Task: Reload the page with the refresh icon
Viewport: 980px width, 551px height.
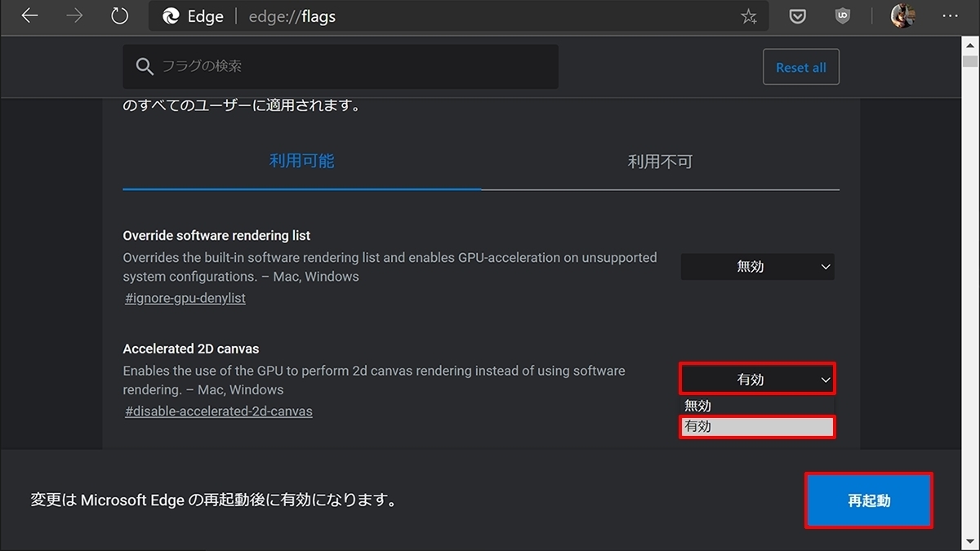Action: tap(119, 16)
